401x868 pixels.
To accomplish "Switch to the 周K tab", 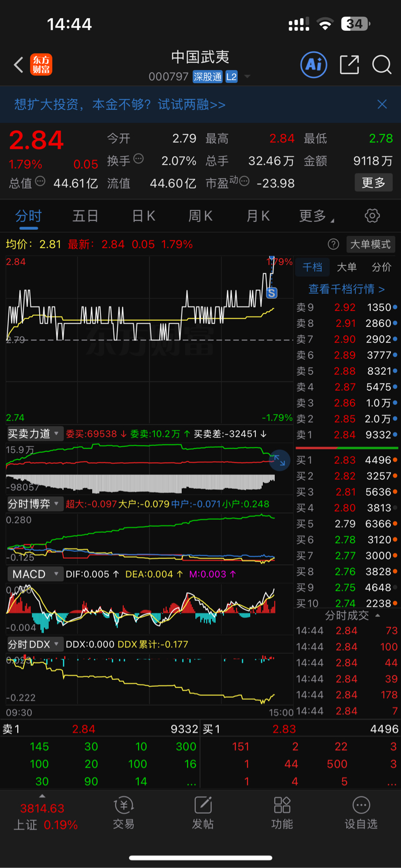I will [x=200, y=216].
